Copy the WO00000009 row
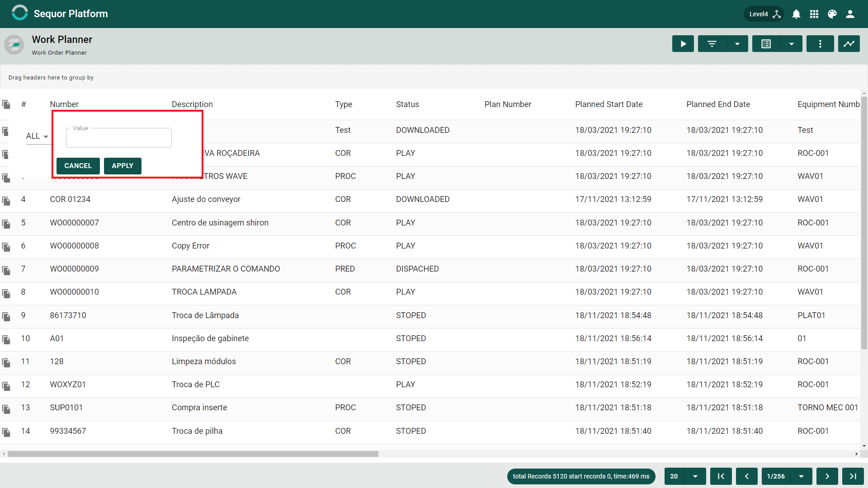This screenshot has width=868, height=488. [6, 270]
